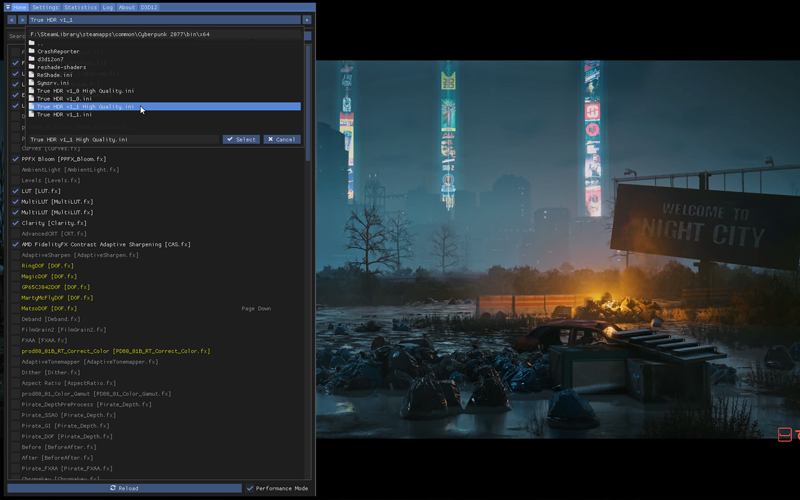Enable FXAA [FXAA.fx] effect
The height and width of the screenshot is (500, 800).
[x=15, y=340]
